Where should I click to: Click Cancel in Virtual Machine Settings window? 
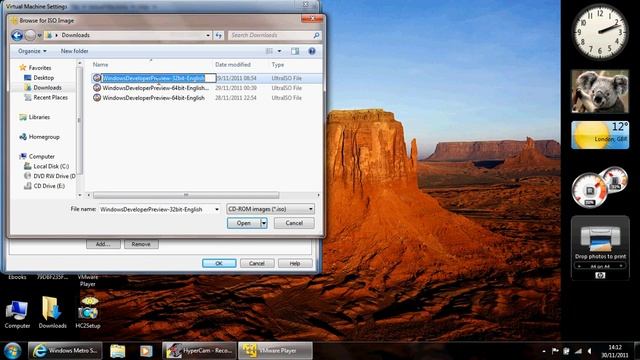tap(257, 263)
